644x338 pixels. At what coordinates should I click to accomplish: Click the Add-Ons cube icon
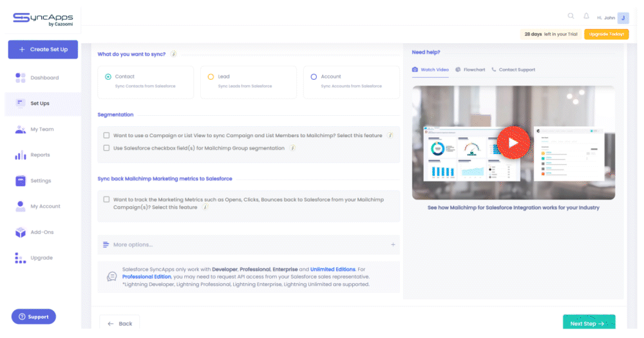(x=20, y=232)
